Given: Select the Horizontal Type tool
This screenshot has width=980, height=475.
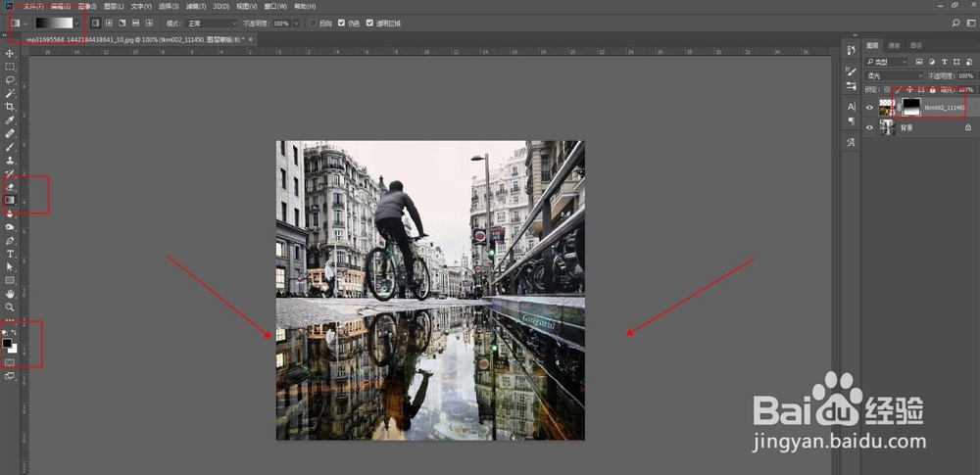Looking at the screenshot, I should [10, 254].
